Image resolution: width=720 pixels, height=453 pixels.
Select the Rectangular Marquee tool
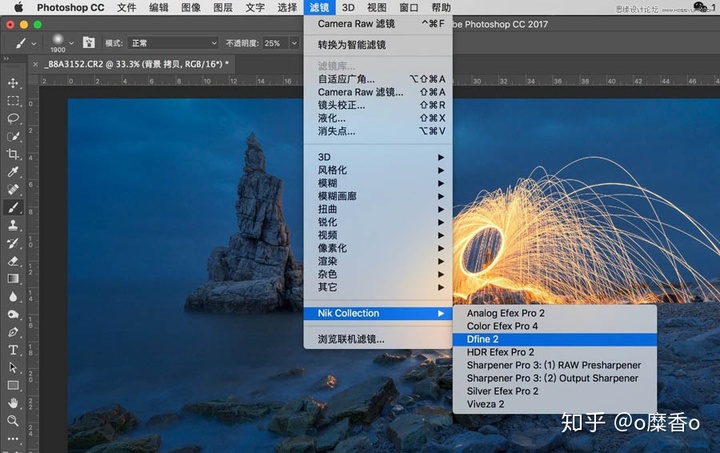(x=13, y=101)
